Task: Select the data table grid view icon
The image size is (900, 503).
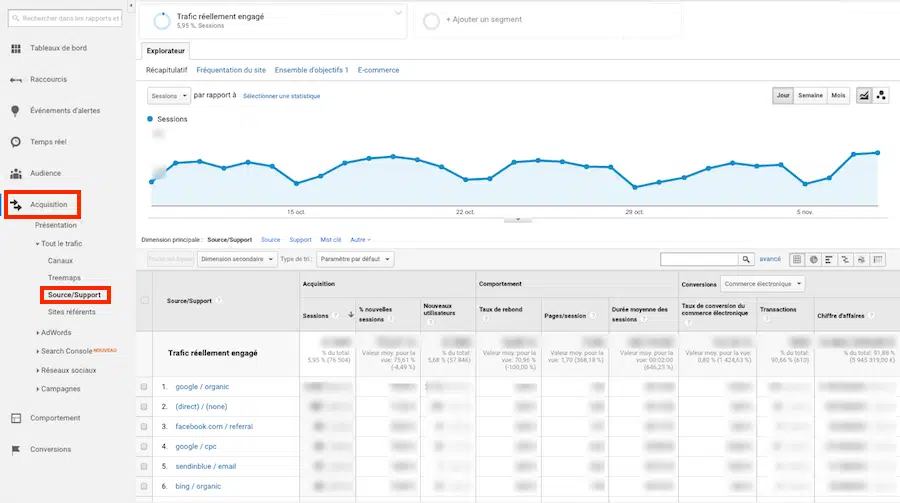Action: point(797,259)
